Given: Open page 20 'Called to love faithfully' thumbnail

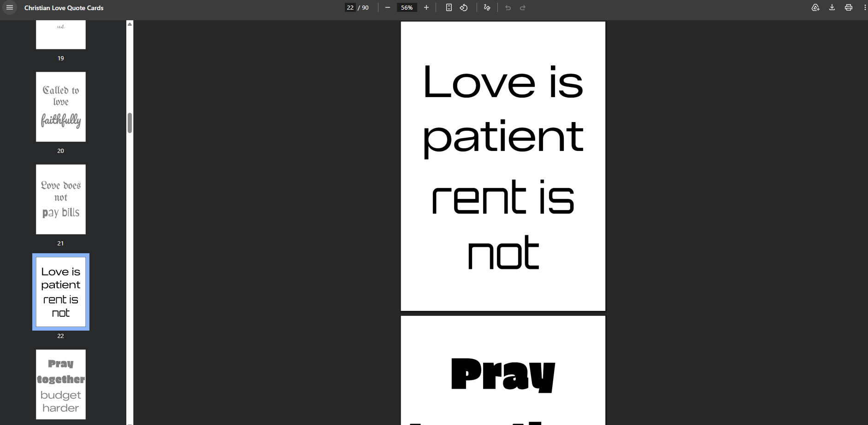Looking at the screenshot, I should (61, 107).
